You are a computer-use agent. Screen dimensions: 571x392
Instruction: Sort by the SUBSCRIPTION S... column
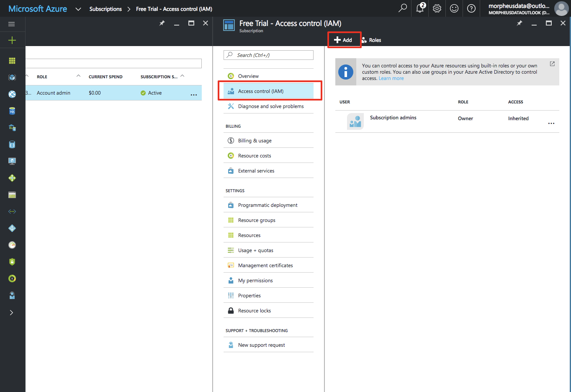(x=159, y=77)
